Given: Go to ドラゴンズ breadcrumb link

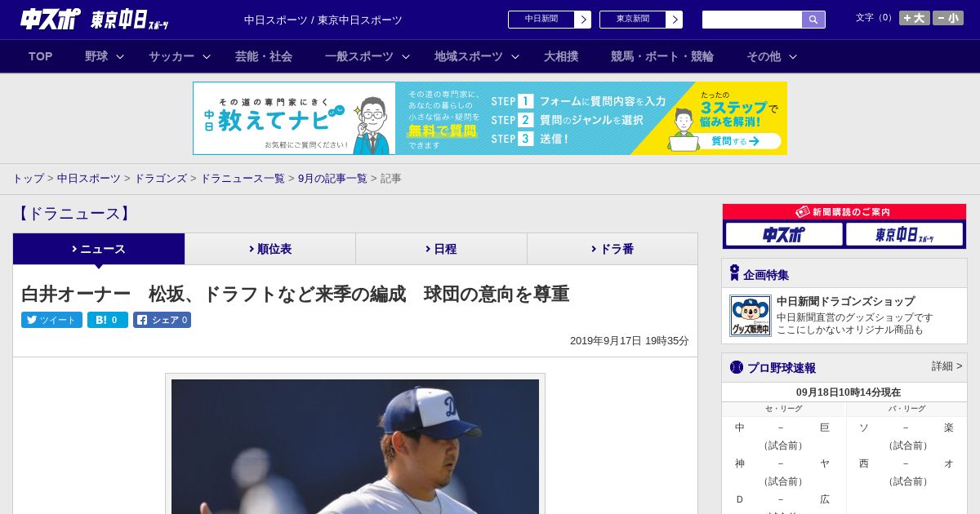Looking at the screenshot, I should (x=160, y=178).
